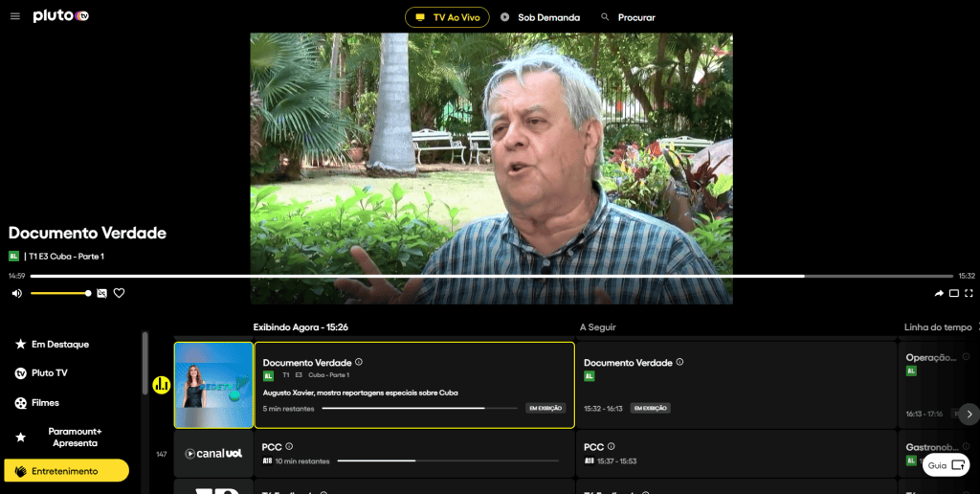Click the 'Linha do tempo' header

[938, 327]
